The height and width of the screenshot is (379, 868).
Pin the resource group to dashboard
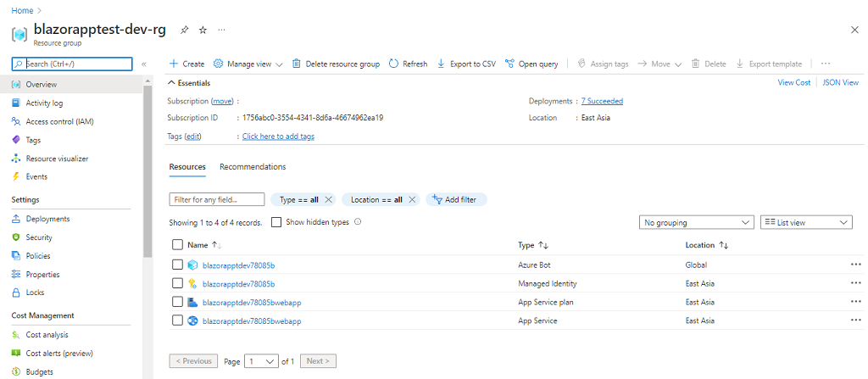point(184,30)
